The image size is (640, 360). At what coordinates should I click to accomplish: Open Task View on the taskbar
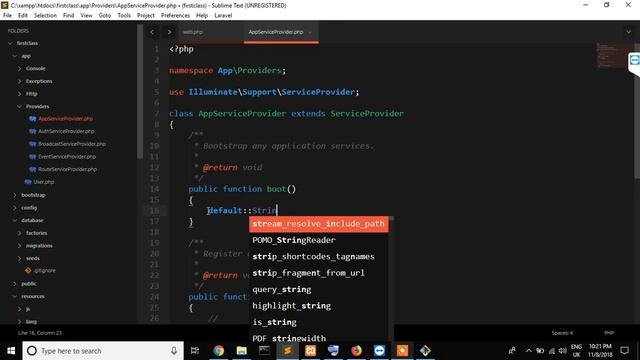point(195,351)
